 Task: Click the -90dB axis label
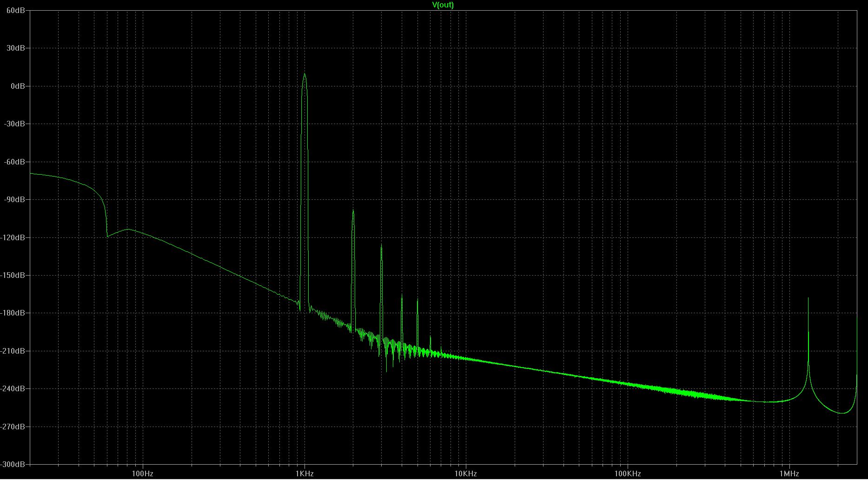pyautogui.click(x=15, y=199)
